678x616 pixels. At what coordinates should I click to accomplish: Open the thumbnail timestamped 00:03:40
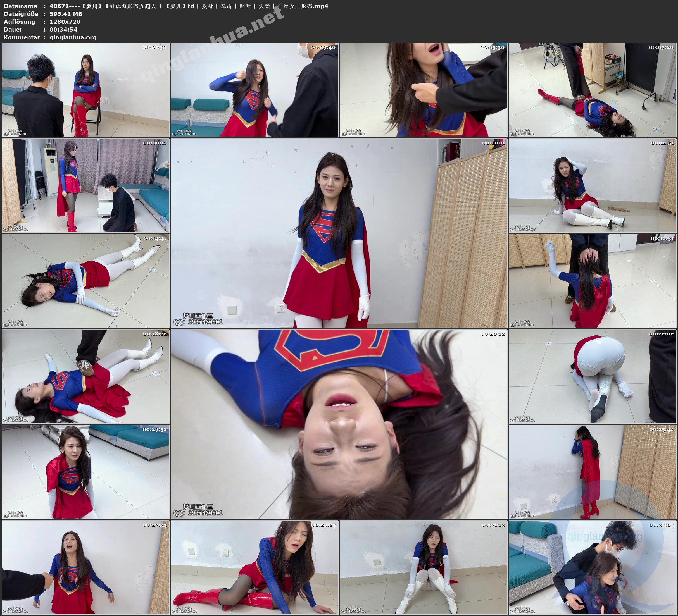point(254,90)
